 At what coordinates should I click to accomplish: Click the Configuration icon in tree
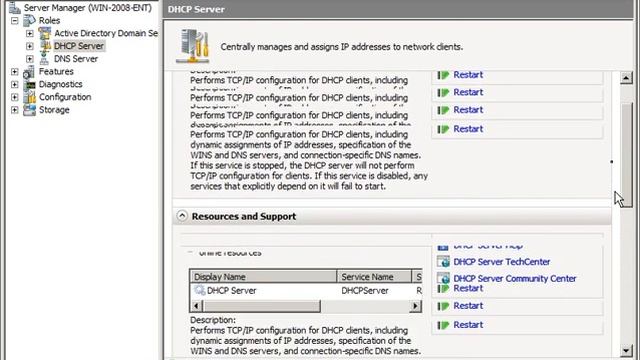29,97
